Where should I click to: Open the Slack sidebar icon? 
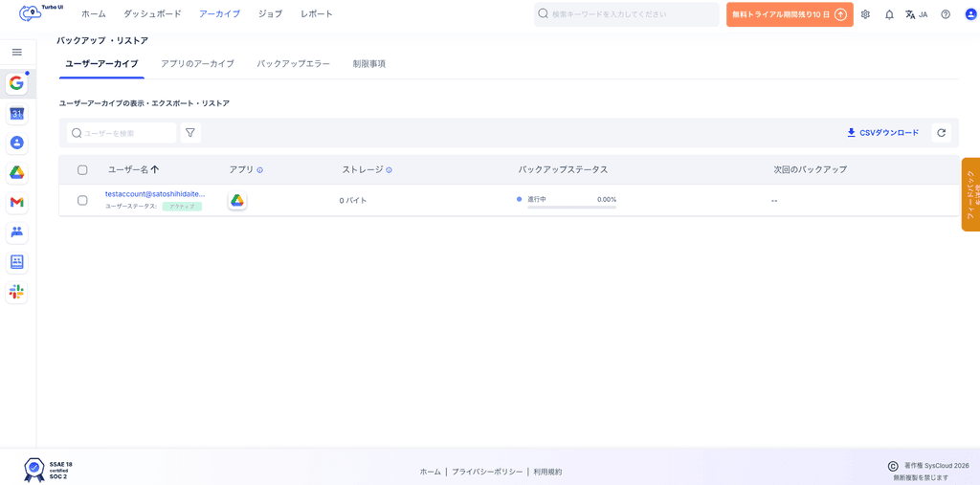[x=17, y=291]
